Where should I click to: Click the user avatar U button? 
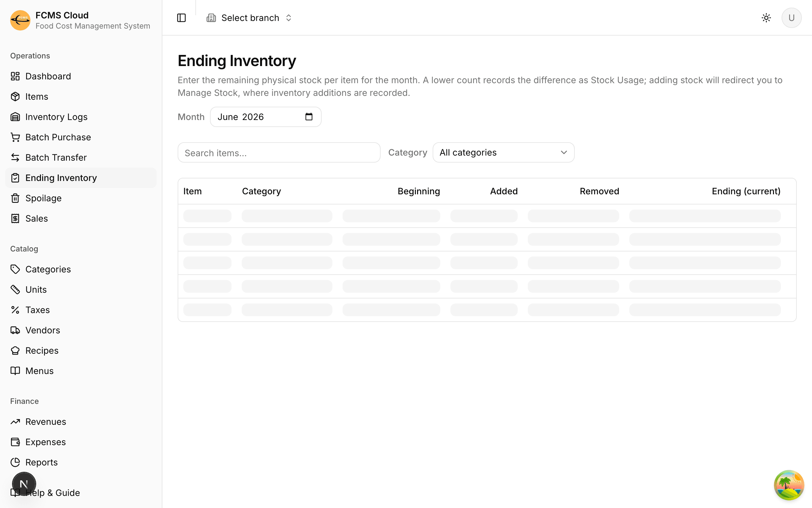point(791,18)
